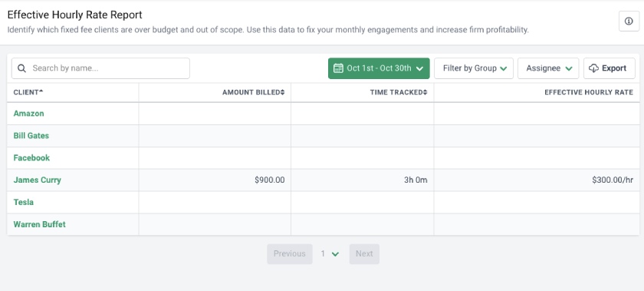
Task: Sort table by Client column
Action: [28, 92]
